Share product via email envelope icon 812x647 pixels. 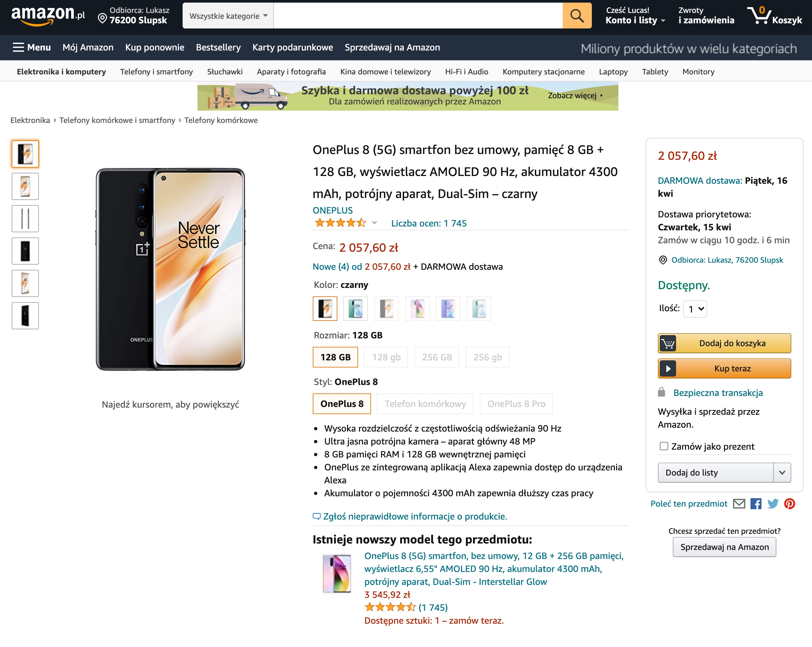[739, 504]
